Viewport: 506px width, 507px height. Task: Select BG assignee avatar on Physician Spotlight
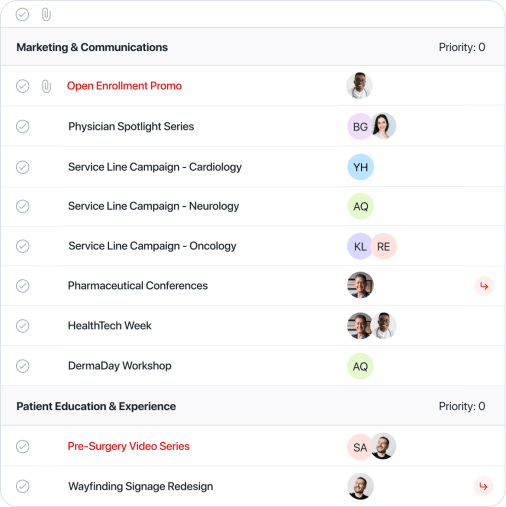click(x=360, y=127)
